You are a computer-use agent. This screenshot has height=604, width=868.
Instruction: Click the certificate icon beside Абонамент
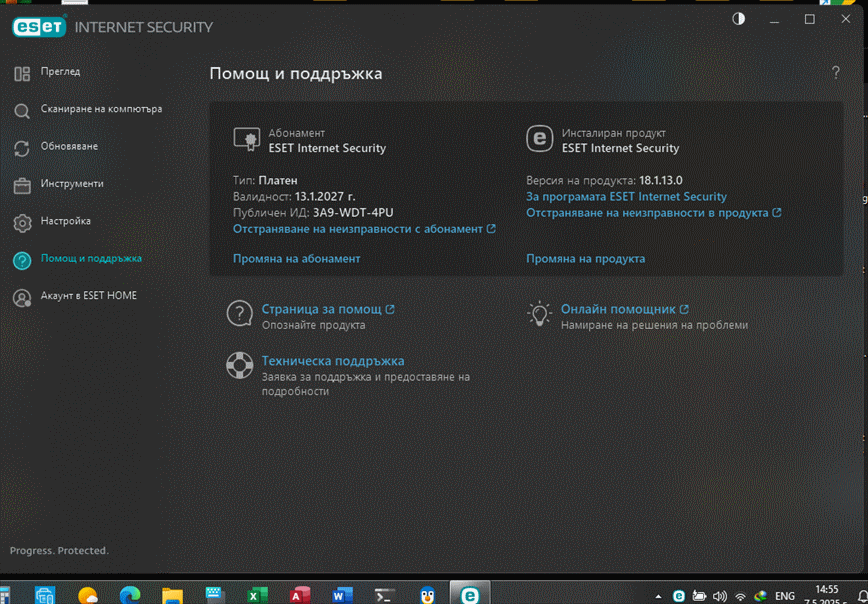tap(247, 140)
